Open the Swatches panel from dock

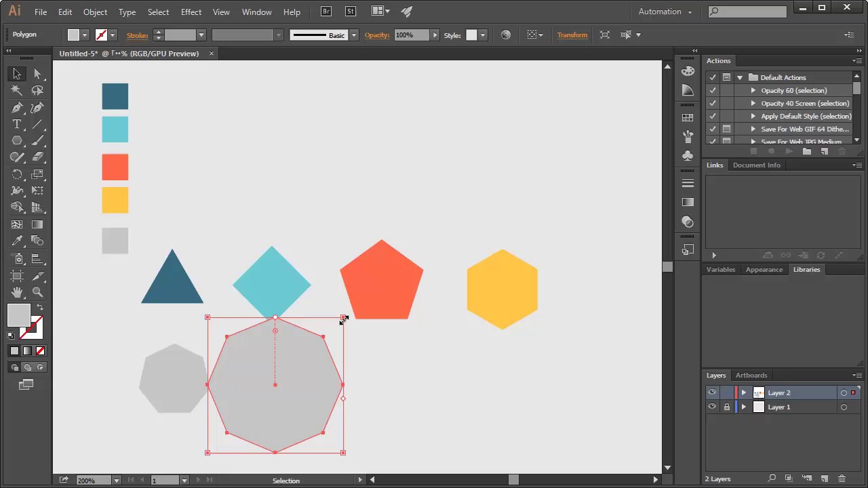tap(688, 117)
